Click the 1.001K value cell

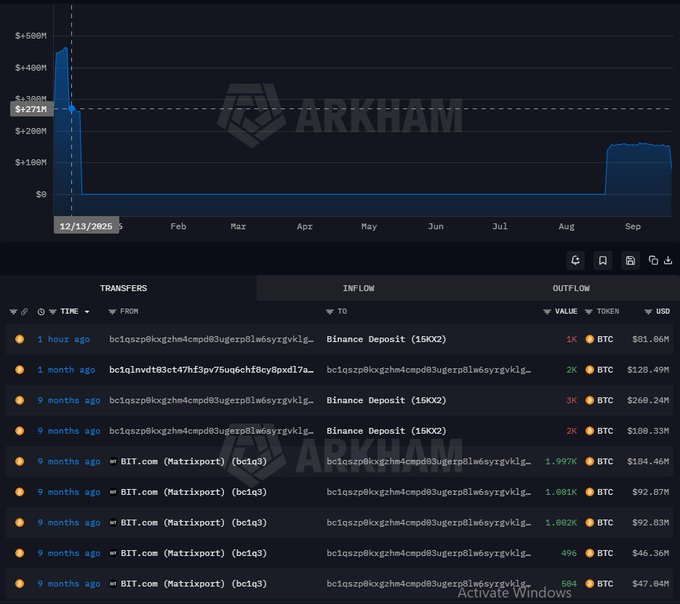(x=561, y=492)
